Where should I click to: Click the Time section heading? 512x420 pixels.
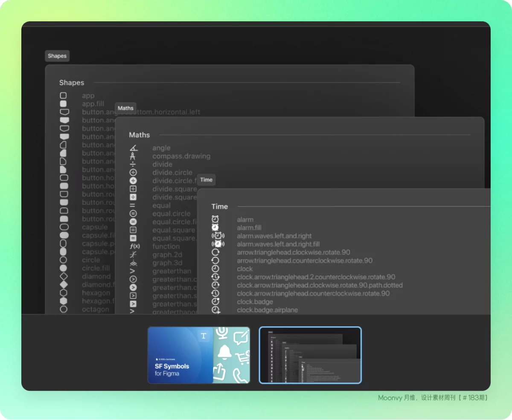(219, 206)
